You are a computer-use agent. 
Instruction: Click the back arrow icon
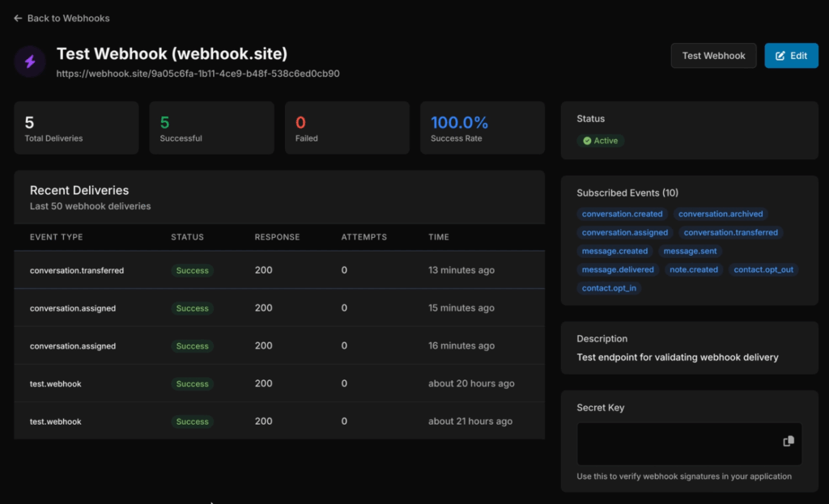coord(18,18)
